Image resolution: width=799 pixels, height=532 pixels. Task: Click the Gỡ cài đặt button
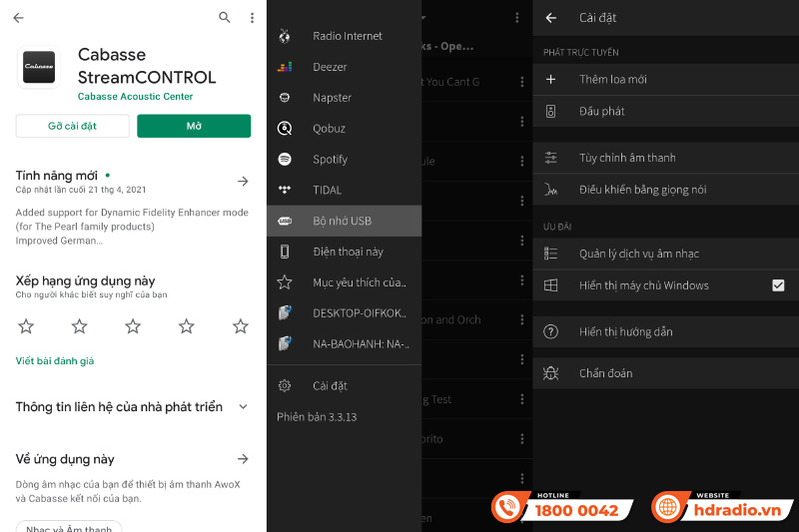coord(72,126)
